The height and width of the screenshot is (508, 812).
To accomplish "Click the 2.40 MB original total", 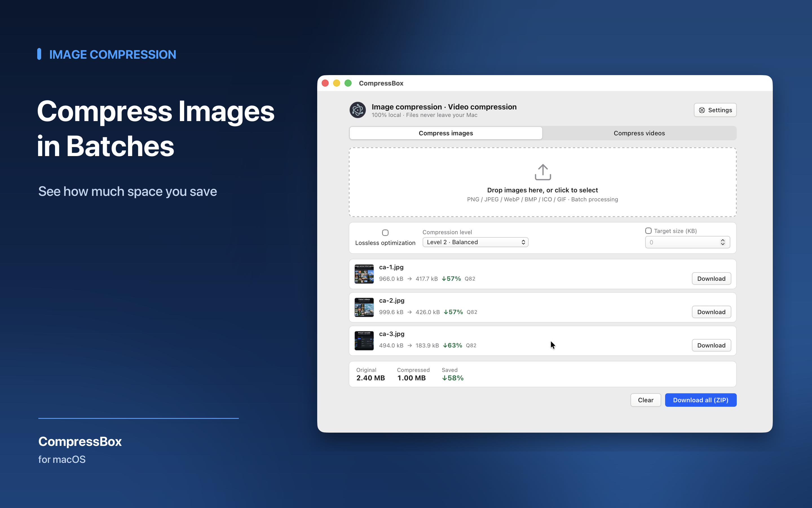I will [370, 378].
